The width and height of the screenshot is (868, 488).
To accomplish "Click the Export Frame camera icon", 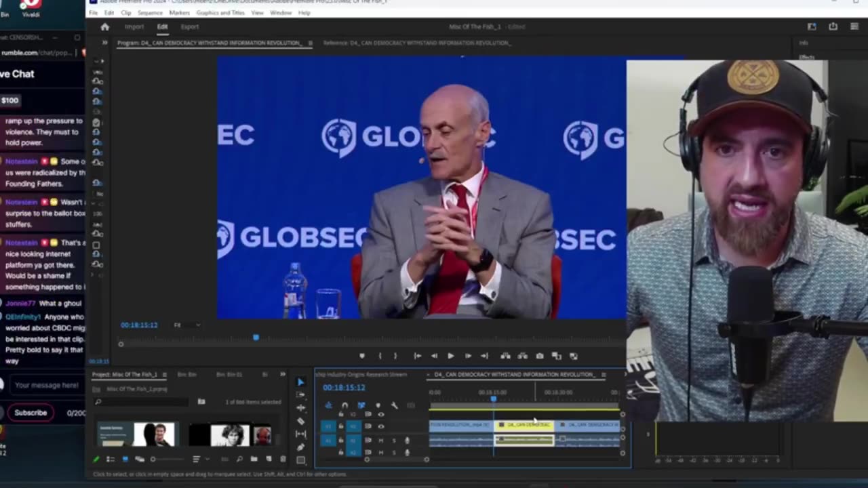I will pos(540,356).
